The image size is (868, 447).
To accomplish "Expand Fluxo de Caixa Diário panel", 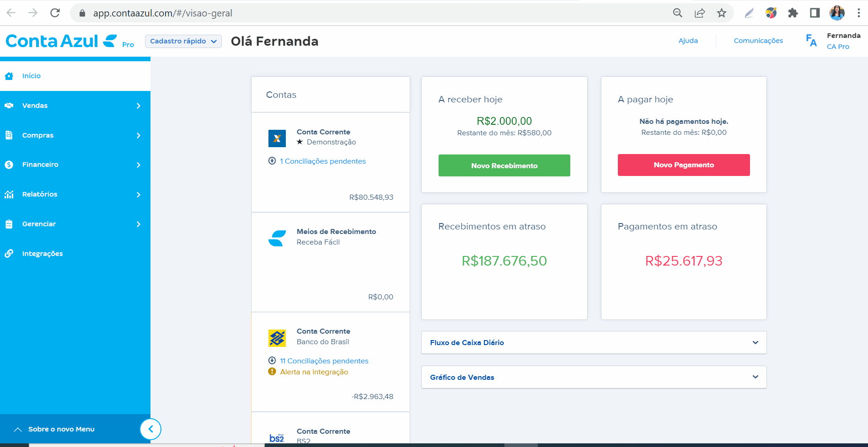I will (594, 342).
